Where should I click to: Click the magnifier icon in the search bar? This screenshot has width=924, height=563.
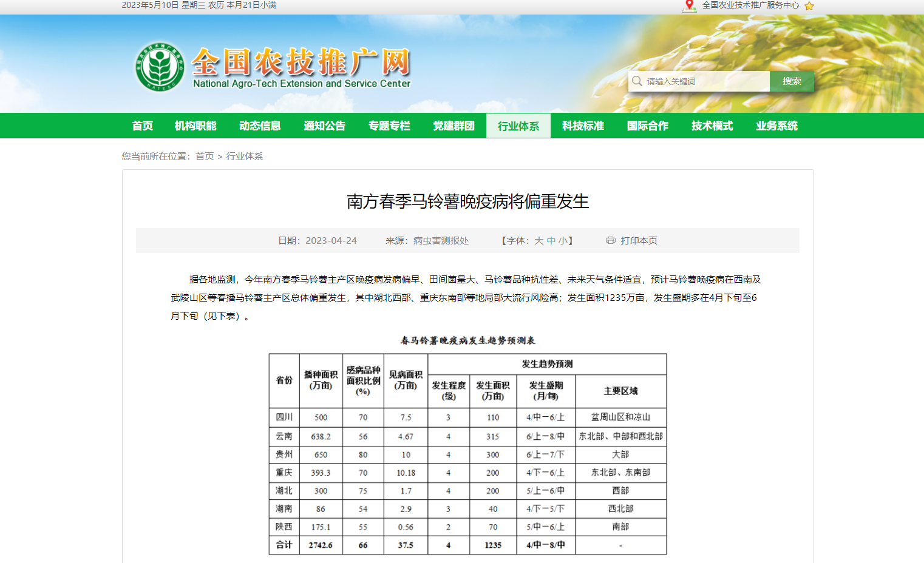click(x=637, y=81)
